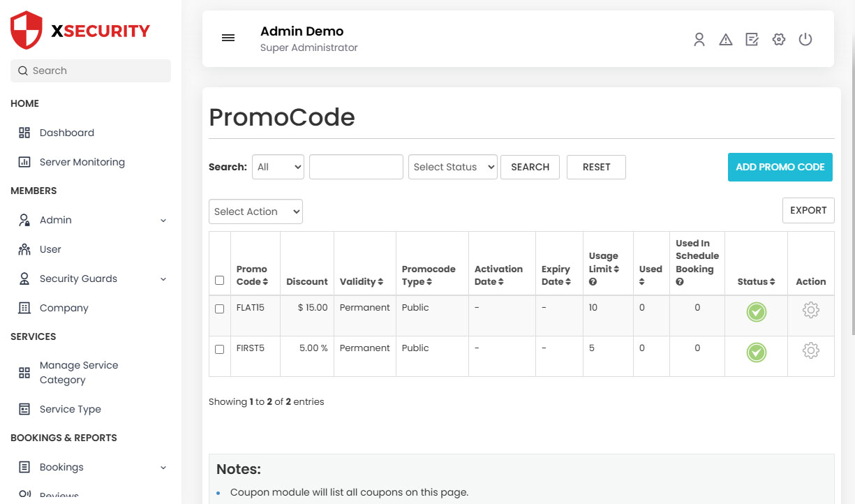Click the Admin person icon
This screenshot has width=855, height=504.
24,220
